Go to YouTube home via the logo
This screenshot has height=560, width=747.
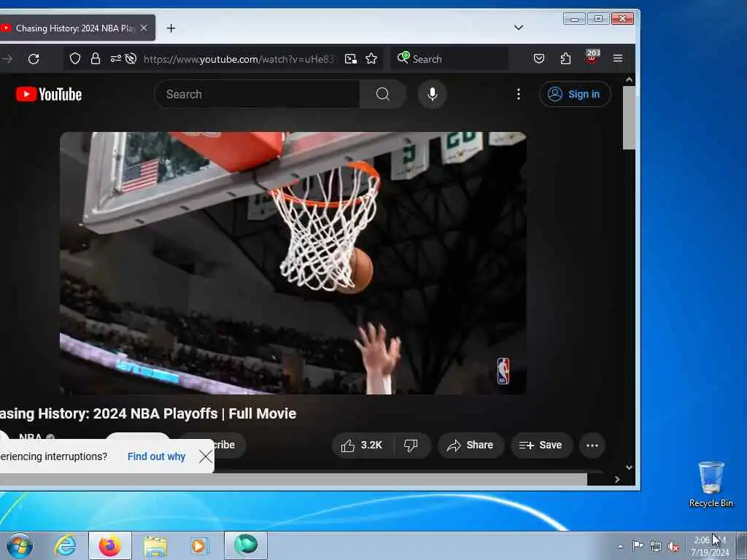tap(49, 94)
